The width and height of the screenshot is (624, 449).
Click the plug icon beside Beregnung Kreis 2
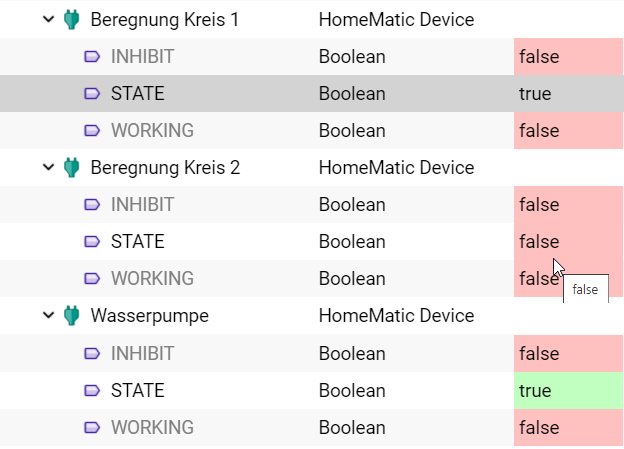(x=70, y=167)
